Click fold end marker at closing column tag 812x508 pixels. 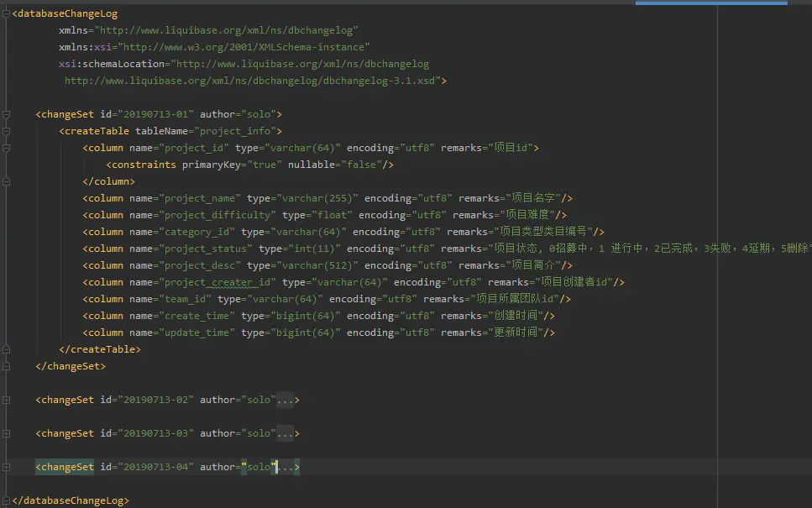[x=6, y=181]
